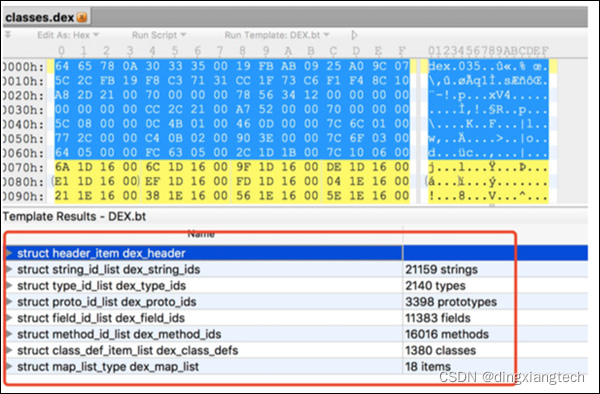
Task: Click the 0030h address label
Action: coord(23,110)
